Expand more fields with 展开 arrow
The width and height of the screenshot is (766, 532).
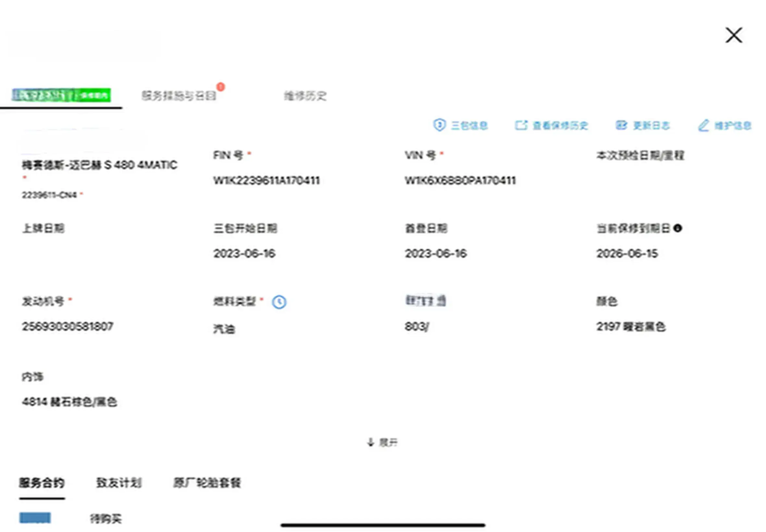coord(382,442)
